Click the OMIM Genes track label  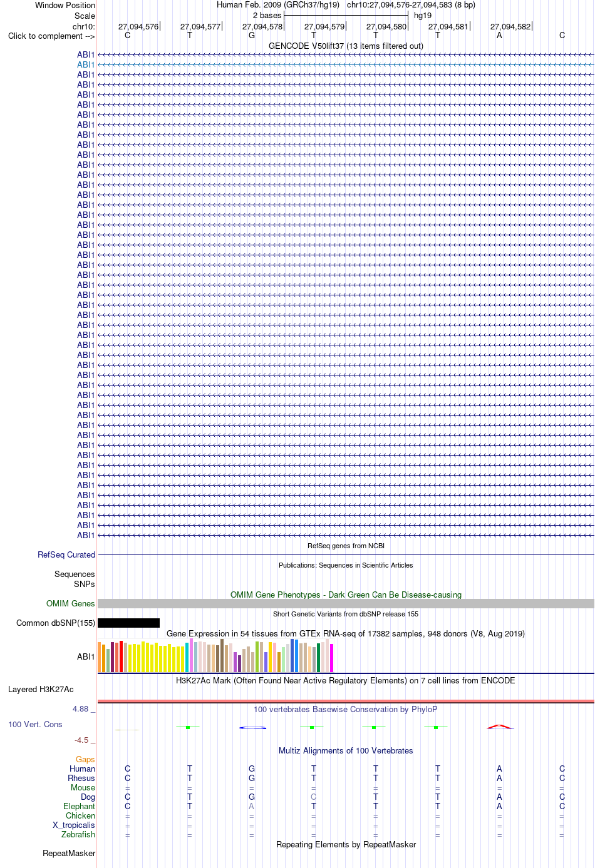point(71,603)
